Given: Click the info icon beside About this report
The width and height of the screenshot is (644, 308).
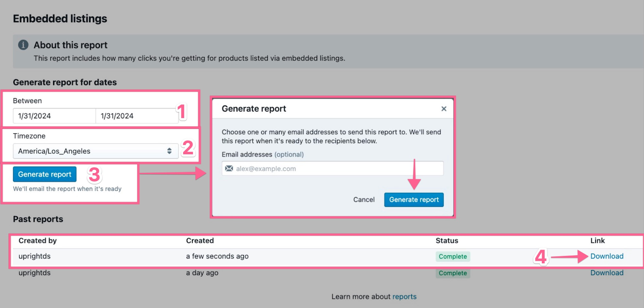Looking at the screenshot, I should 23,45.
